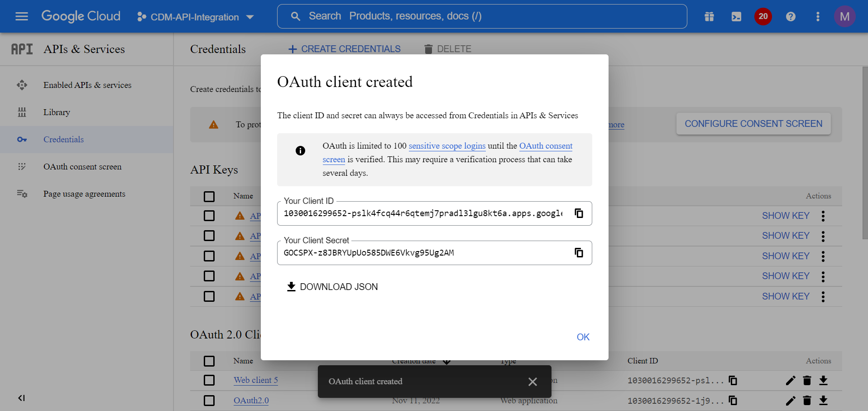The width and height of the screenshot is (868, 411).
Task: Open the vertical dots settings menu in header
Action: tap(818, 17)
